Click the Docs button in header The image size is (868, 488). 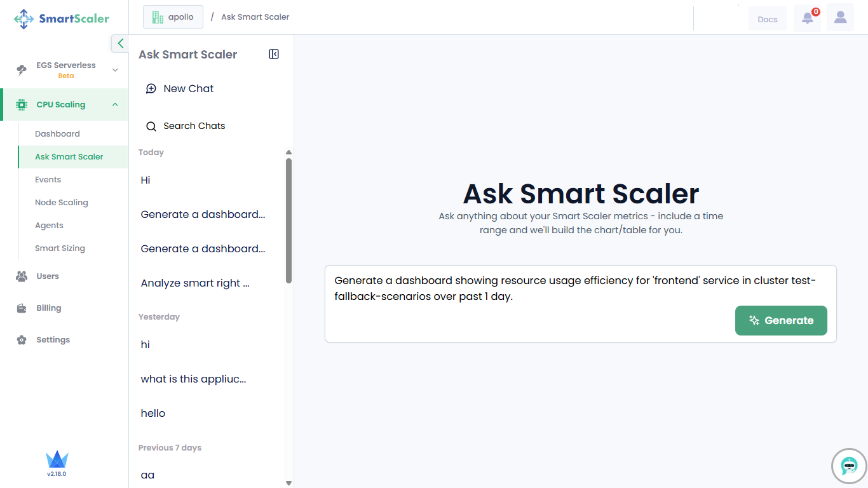tap(767, 19)
